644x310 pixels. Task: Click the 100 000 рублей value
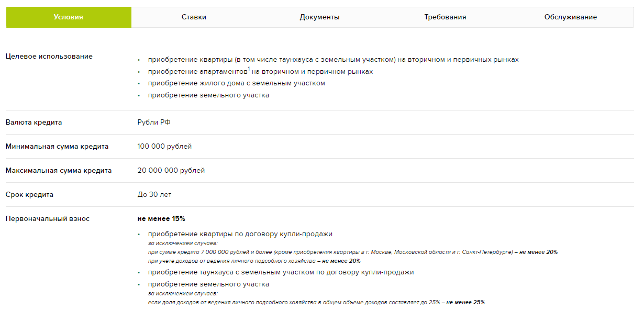click(x=164, y=147)
